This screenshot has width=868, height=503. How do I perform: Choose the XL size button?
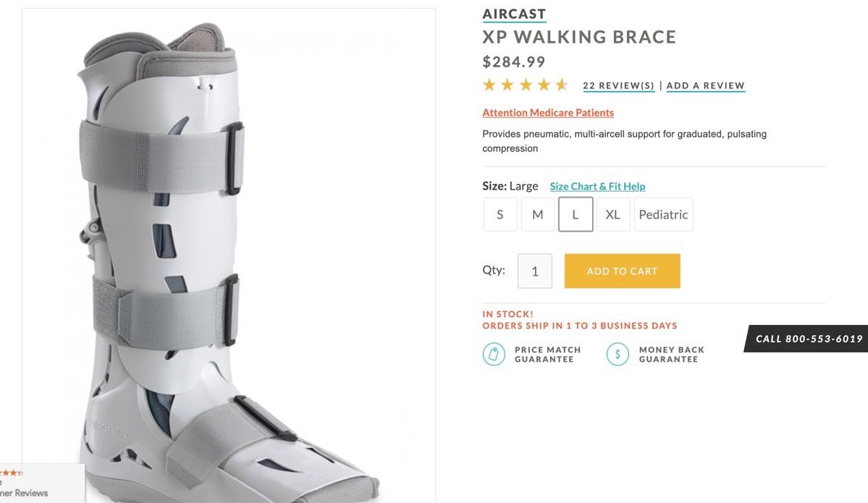pos(613,214)
